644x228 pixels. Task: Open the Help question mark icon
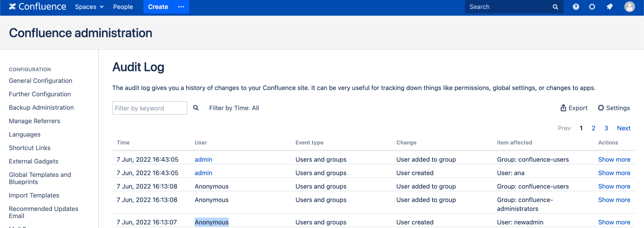576,7
